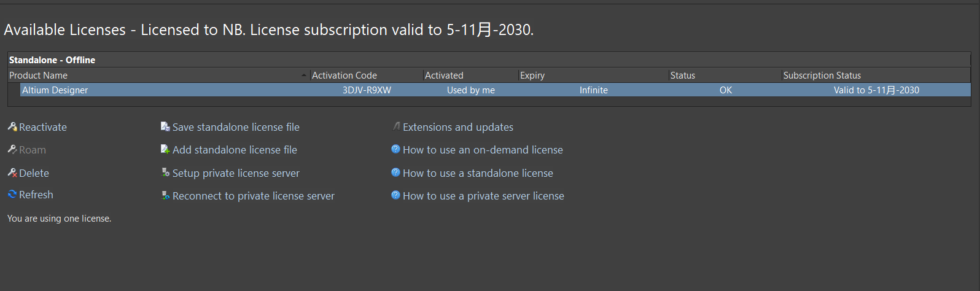Click the 'Used by me' cell

(x=471, y=90)
